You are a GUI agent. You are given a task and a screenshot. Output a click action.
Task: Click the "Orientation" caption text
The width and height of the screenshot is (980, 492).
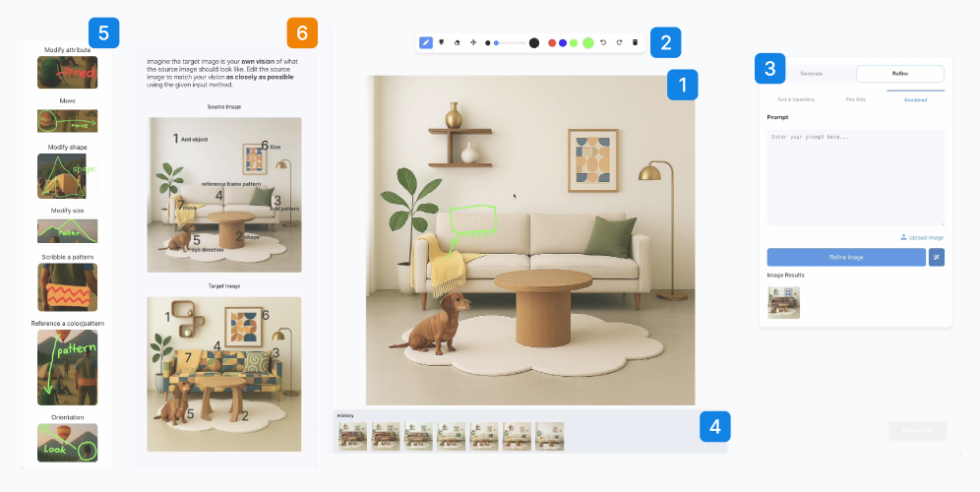[68, 417]
